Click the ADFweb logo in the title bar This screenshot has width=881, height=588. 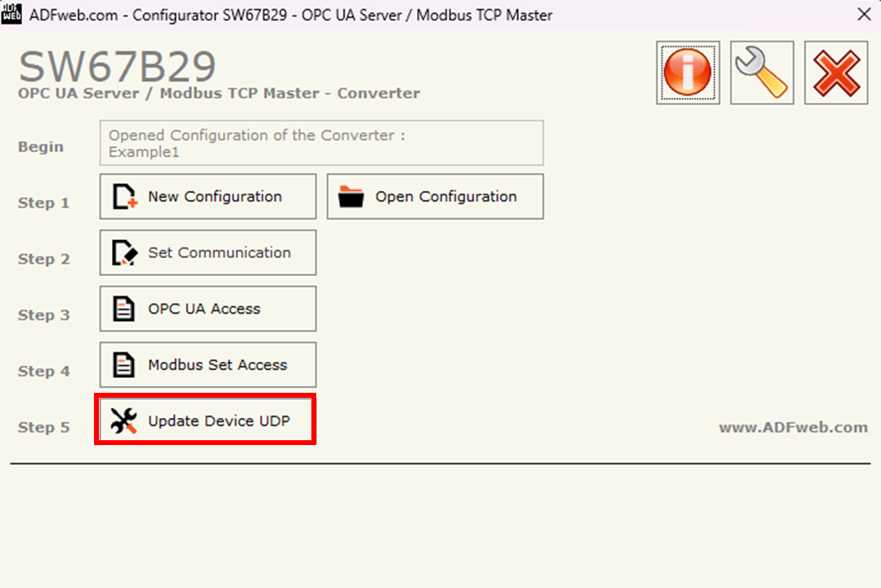[x=11, y=14]
